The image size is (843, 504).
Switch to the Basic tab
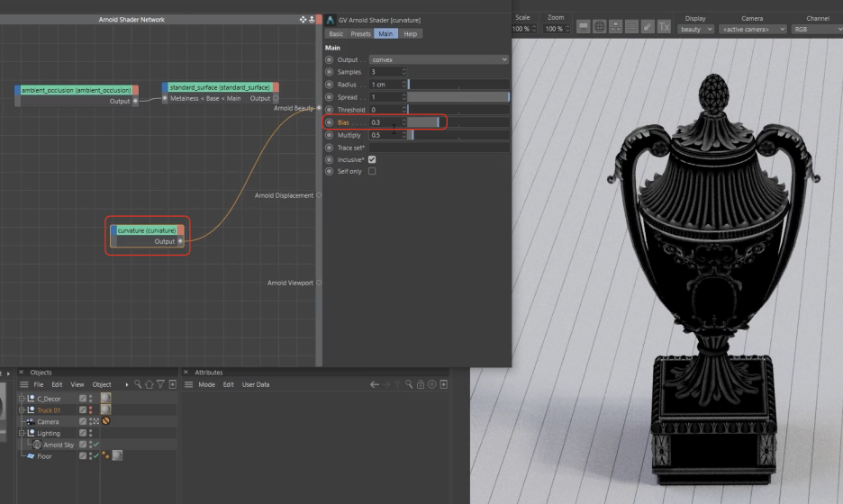[336, 34]
